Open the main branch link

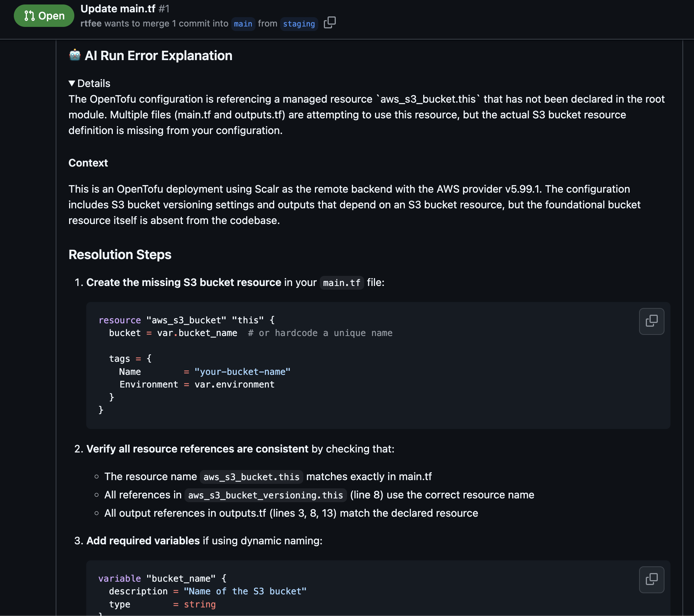243,24
